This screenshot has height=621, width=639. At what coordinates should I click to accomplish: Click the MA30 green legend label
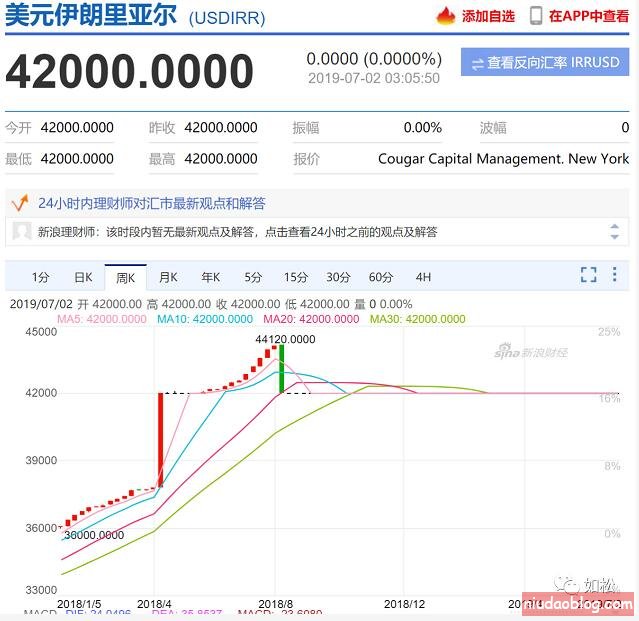(x=417, y=319)
